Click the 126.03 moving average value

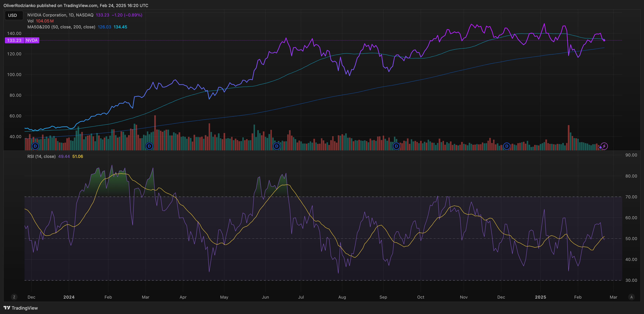point(105,27)
